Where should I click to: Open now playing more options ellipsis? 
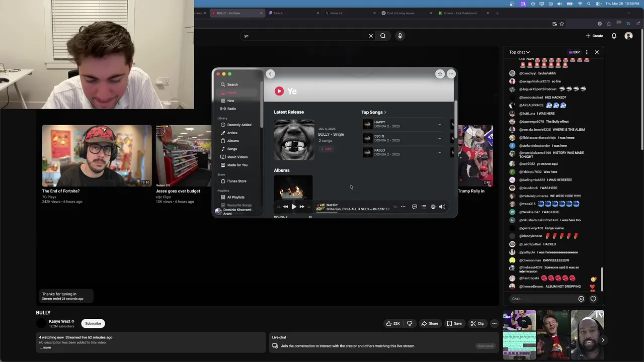click(x=403, y=207)
